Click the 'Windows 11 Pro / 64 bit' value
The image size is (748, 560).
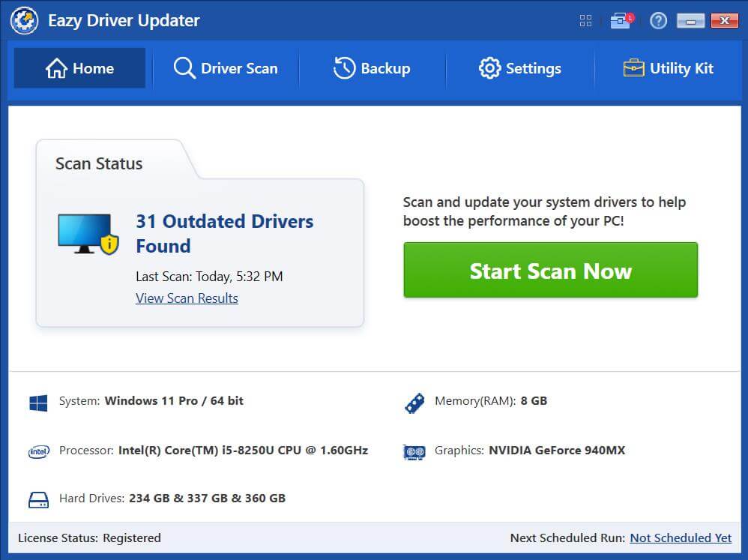[x=174, y=400]
